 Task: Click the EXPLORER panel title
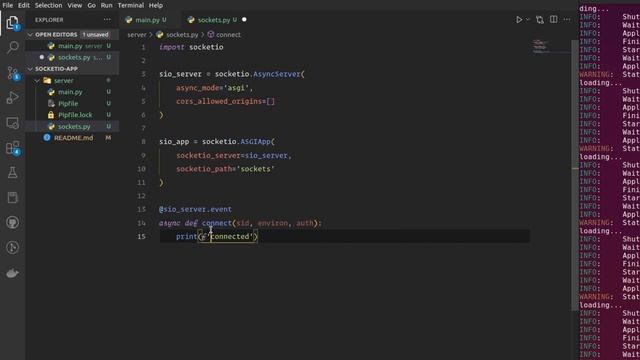coord(49,20)
